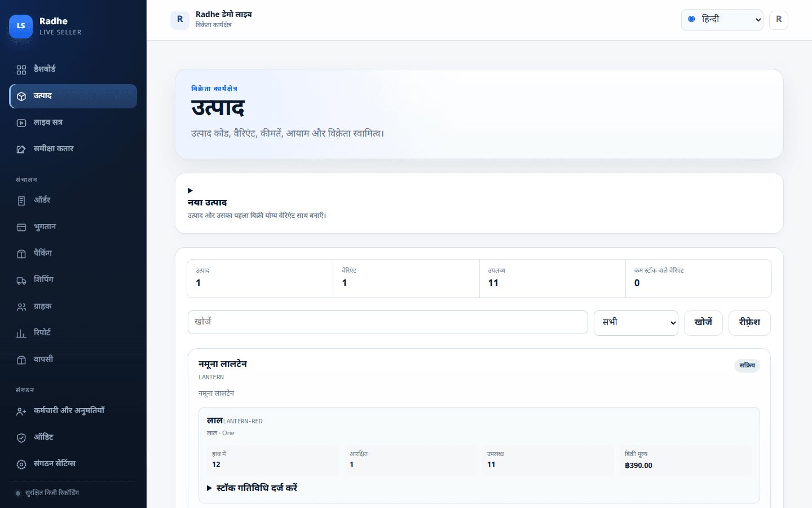The width and height of the screenshot is (812, 508).
Task: Click the आरक्षित 1 variant stat
Action: click(x=410, y=460)
